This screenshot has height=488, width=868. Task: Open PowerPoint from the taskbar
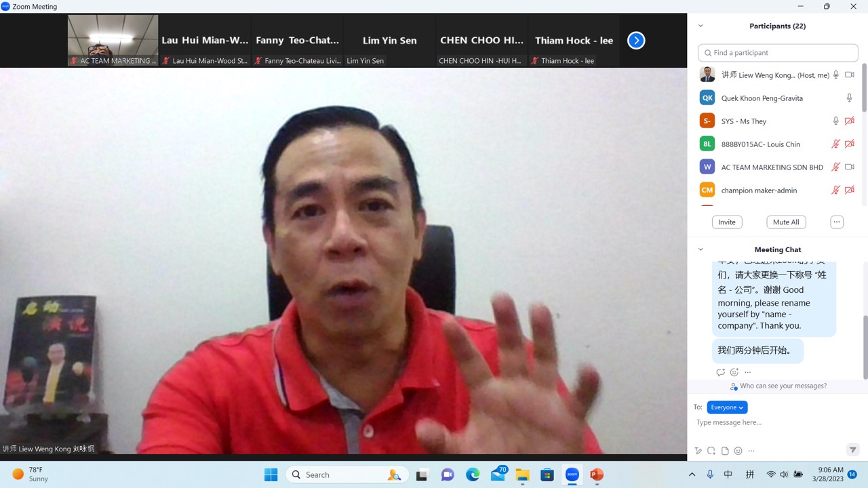tap(597, 474)
